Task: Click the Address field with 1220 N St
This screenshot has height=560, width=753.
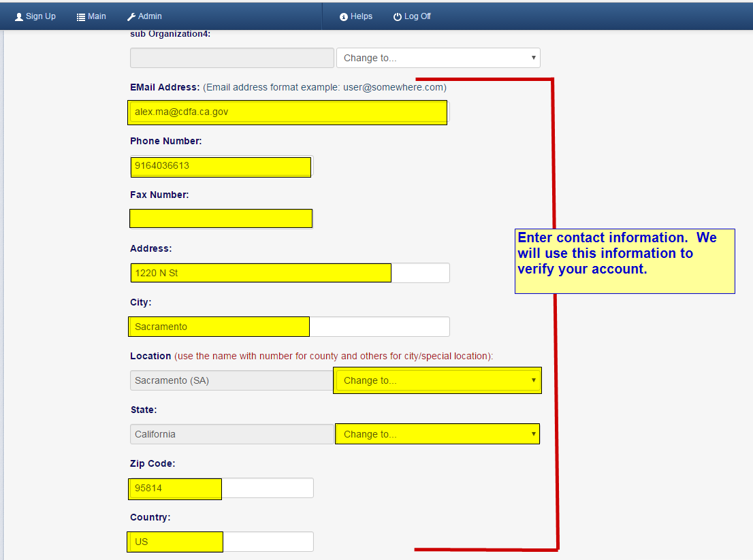Action: [289, 273]
